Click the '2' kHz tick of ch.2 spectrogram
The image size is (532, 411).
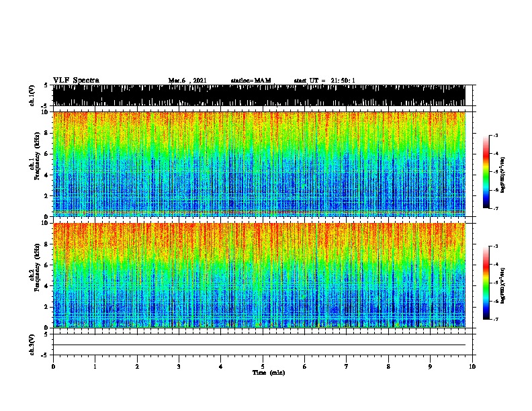pos(46,307)
